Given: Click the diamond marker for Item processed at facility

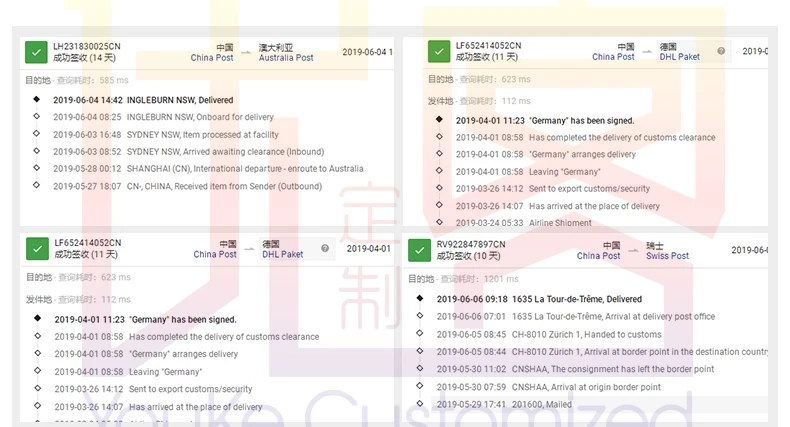Looking at the screenshot, I should [36, 133].
